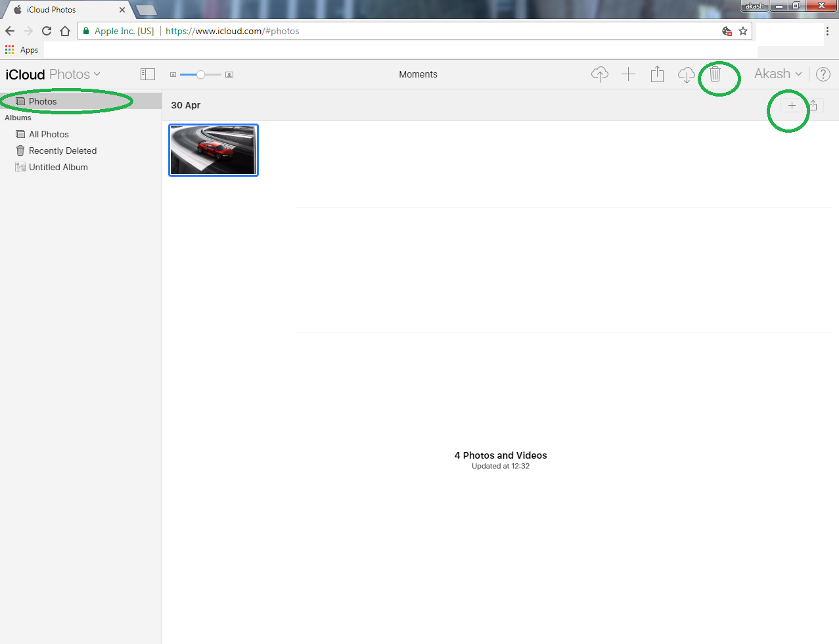Go back with the browser back arrow
Screen dimensions: 839x644
click(x=10, y=31)
